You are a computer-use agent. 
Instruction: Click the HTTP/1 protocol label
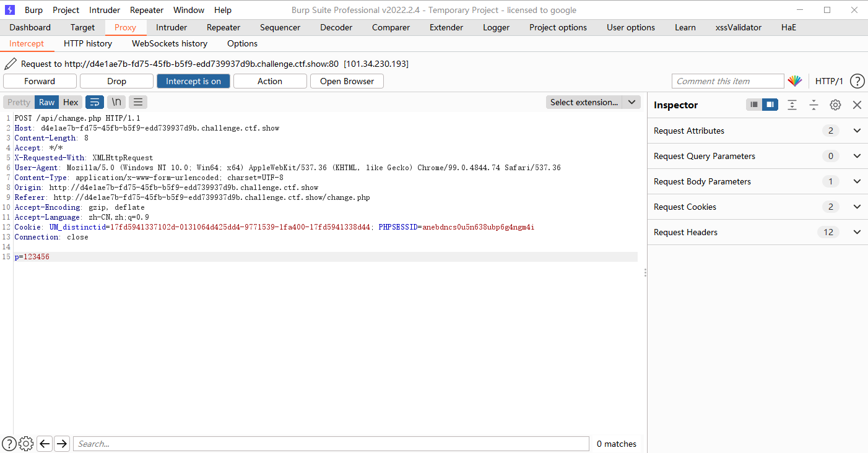829,81
